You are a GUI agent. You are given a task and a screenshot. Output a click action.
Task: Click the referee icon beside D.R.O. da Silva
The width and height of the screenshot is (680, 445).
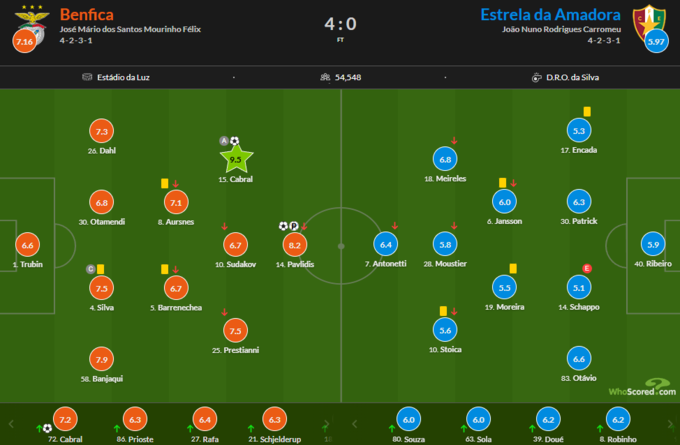click(x=539, y=77)
